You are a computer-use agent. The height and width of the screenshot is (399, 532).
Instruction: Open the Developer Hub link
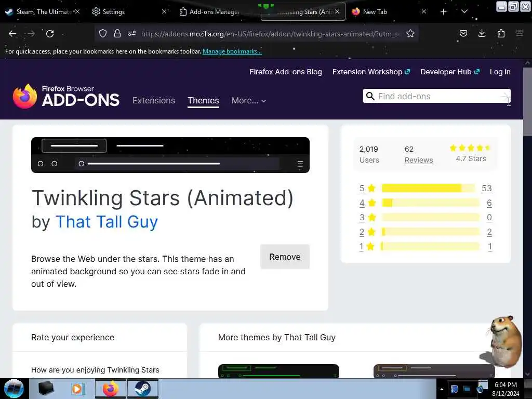click(450, 72)
